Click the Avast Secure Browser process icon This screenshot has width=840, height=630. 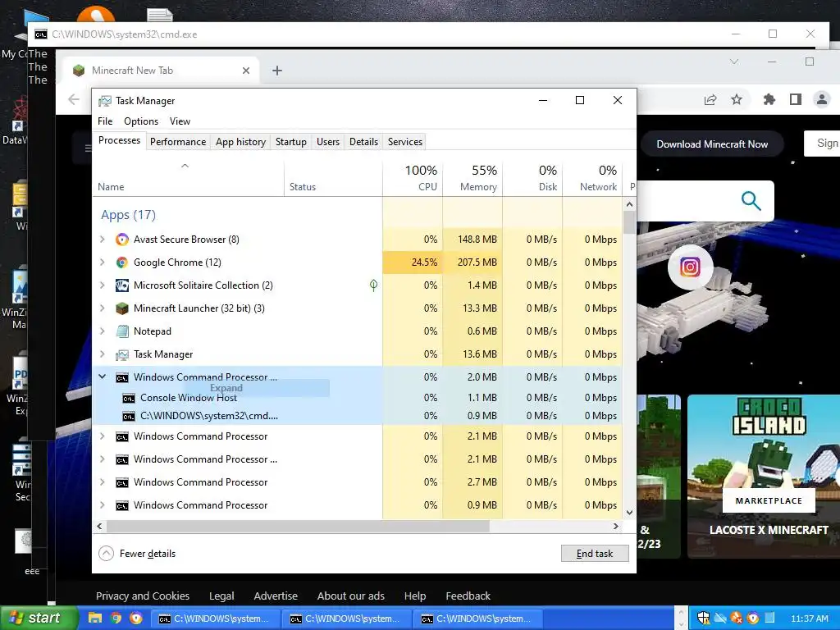point(122,240)
